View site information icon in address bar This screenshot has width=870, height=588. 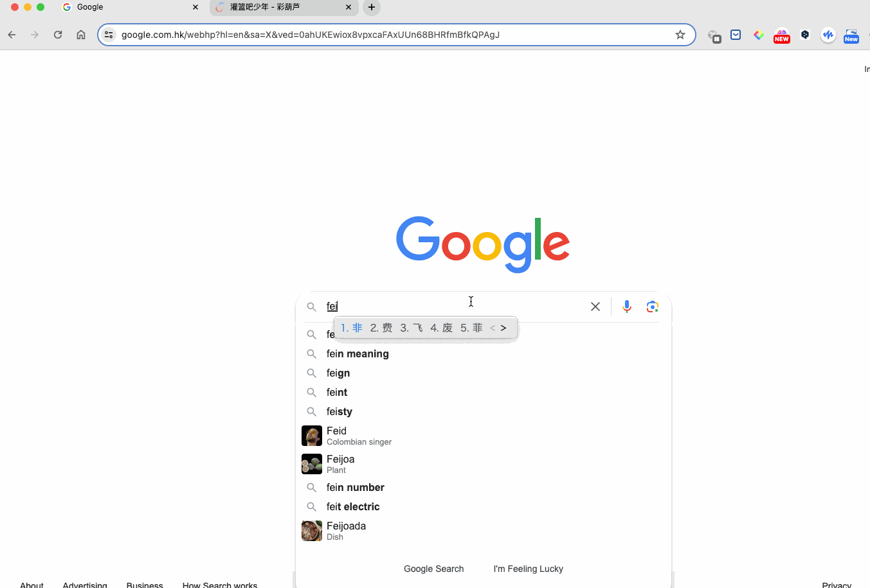tap(109, 35)
